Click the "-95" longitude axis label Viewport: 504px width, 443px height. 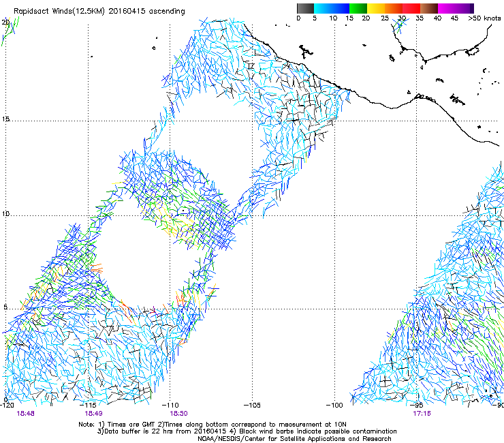(417, 405)
